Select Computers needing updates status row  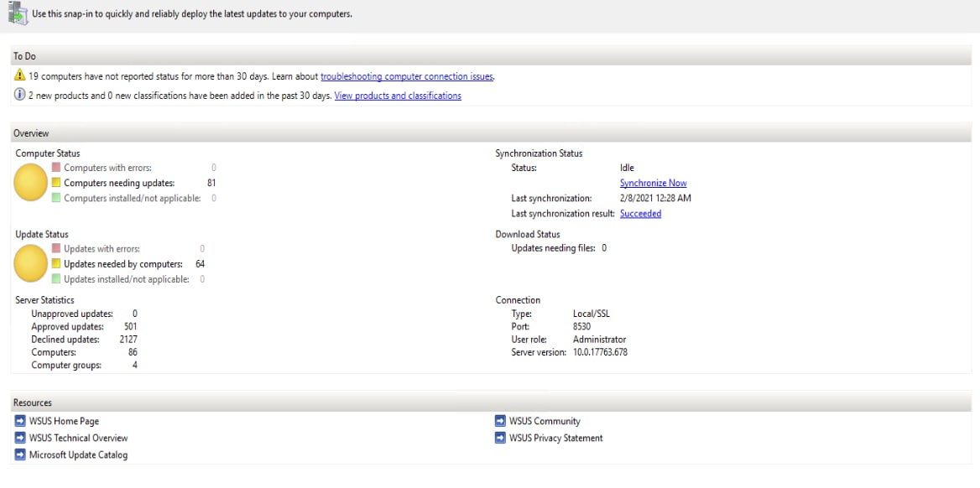134,183
